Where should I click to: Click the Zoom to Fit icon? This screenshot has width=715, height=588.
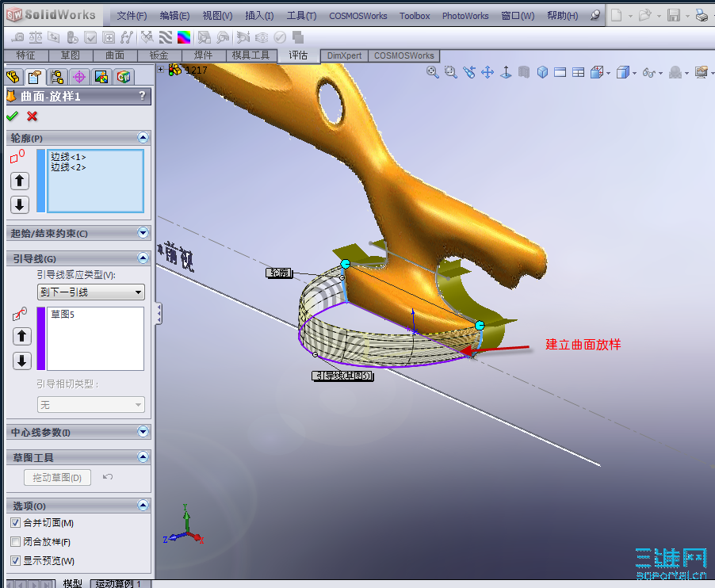432,72
